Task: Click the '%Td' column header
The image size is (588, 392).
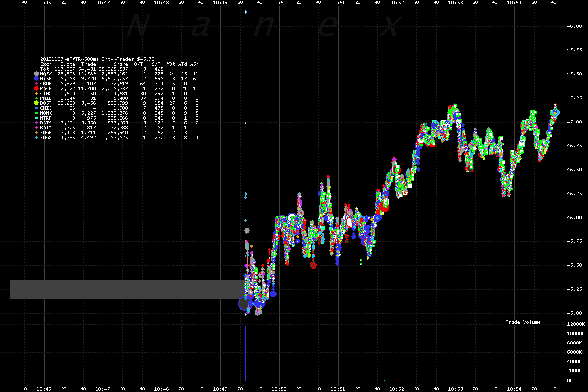Action: (x=182, y=64)
